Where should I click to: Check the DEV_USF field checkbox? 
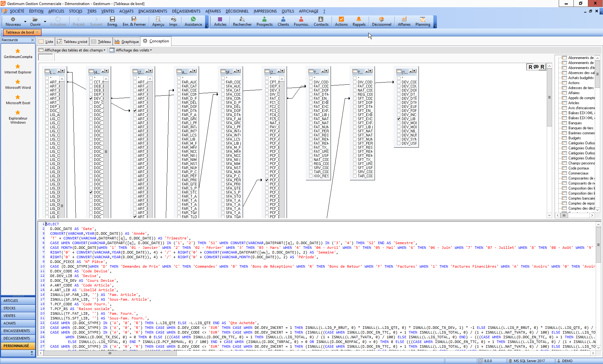pos(399,143)
